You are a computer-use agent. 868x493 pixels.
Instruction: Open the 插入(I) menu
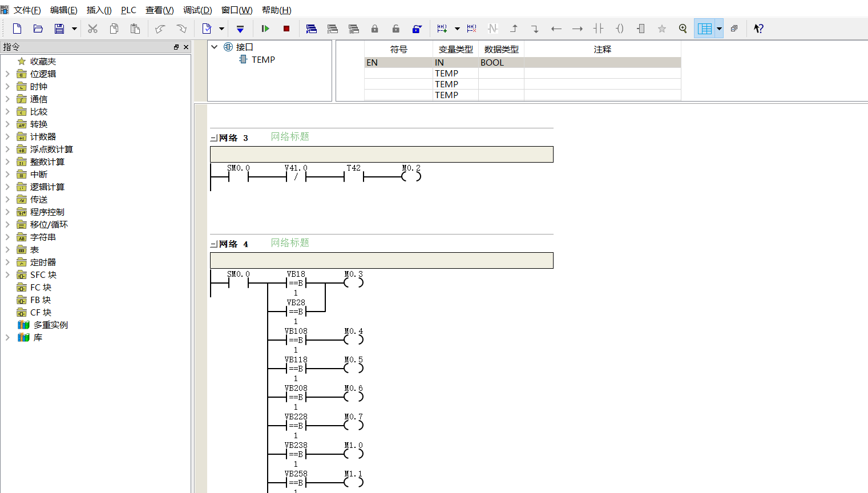pos(99,10)
